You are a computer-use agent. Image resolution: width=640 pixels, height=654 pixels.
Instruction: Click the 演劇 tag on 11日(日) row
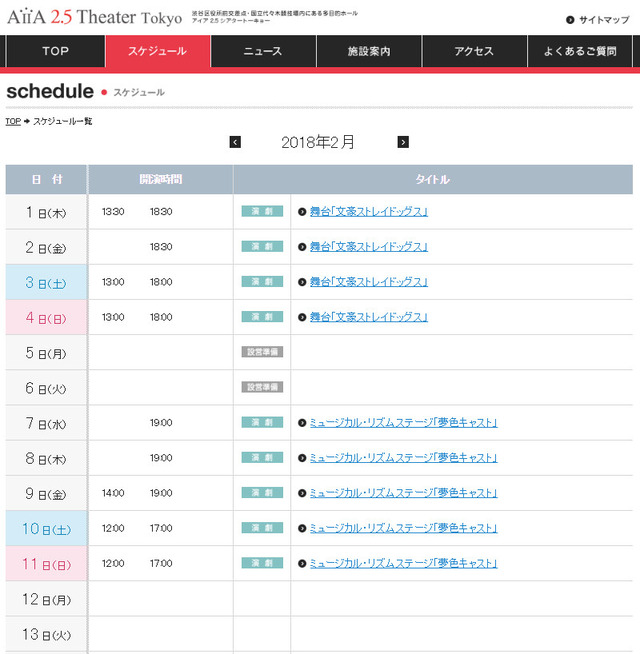262,563
